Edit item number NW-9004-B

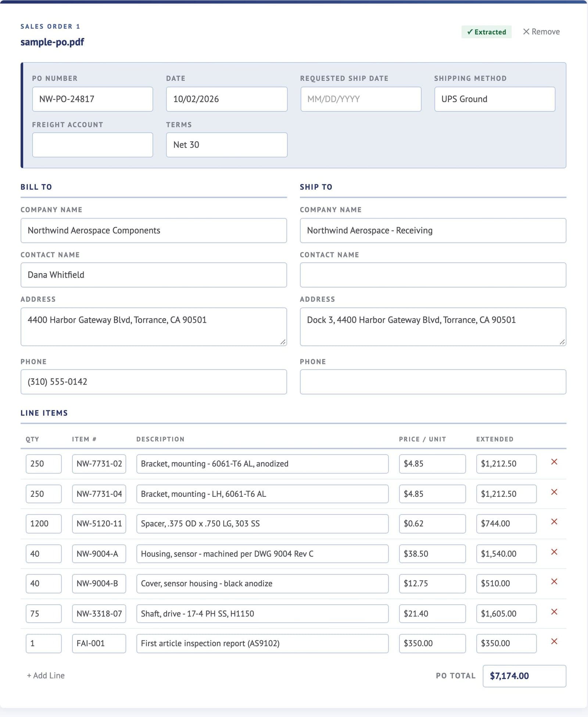[99, 584]
